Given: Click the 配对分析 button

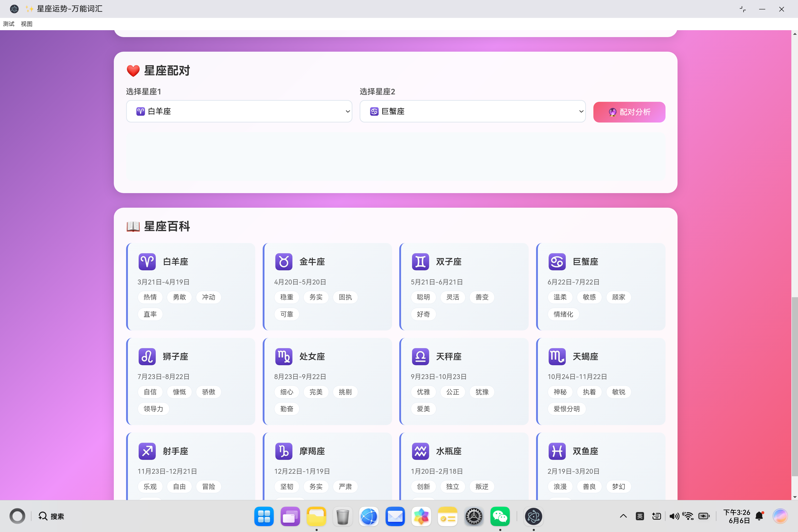Looking at the screenshot, I should (629, 112).
